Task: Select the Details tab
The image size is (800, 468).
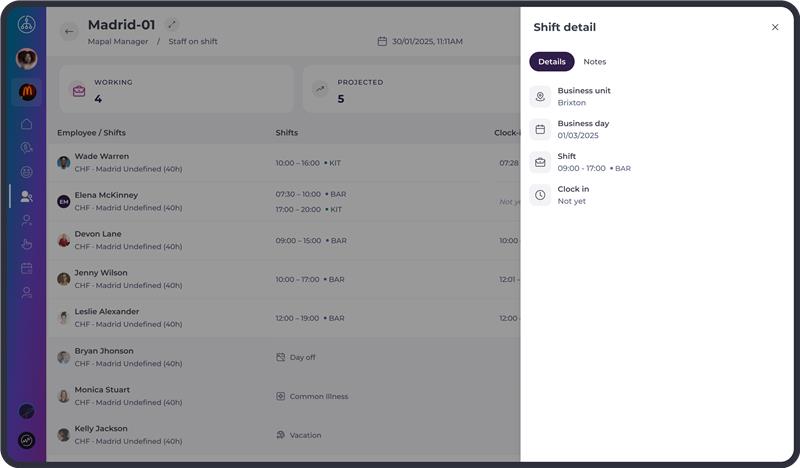Action: [x=552, y=62]
